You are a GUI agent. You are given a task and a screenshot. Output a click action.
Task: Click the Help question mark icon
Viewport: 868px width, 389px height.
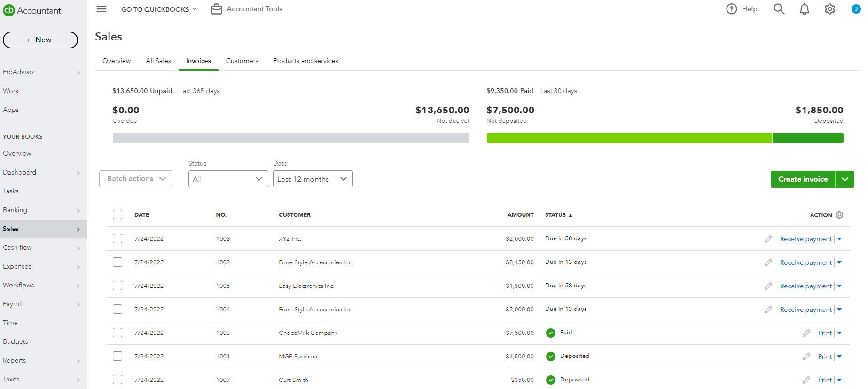point(731,9)
